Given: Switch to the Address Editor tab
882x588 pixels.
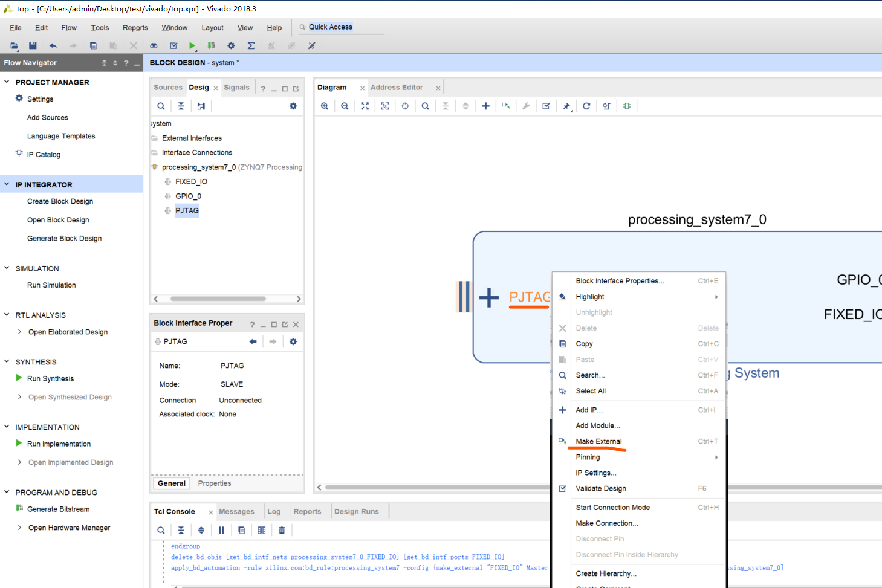Looking at the screenshot, I should [397, 88].
